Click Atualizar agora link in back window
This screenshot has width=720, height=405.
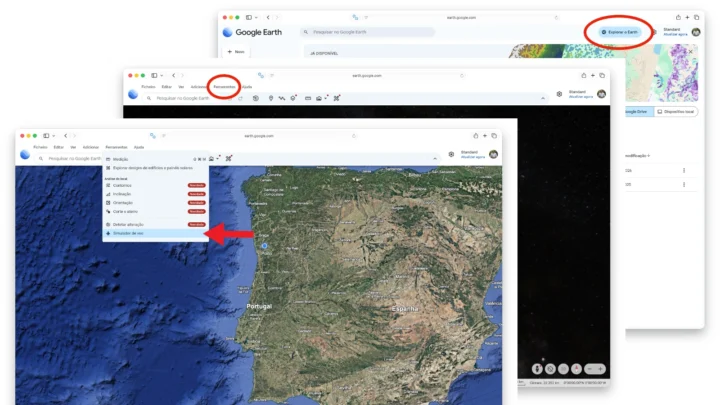[675, 34]
